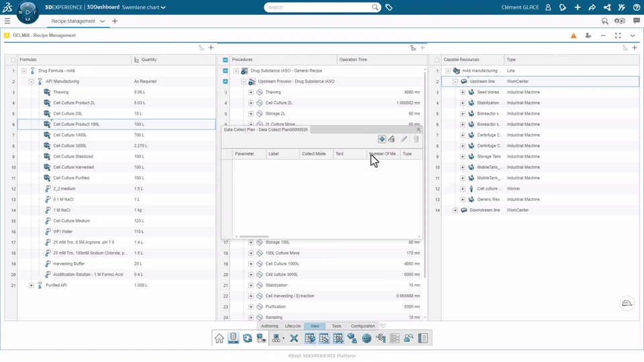The width and height of the screenshot is (644, 362).
Task: Click the plus add icon in top bar
Action: pyautogui.click(x=578, y=7)
